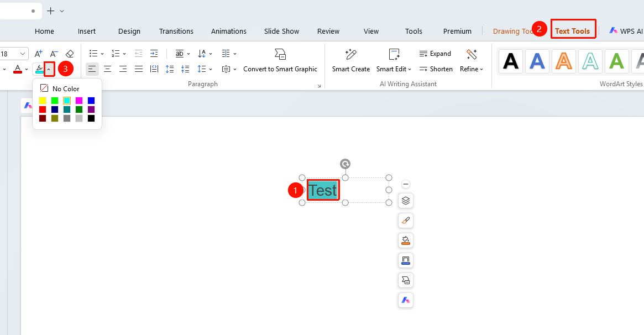Click the shape outline floating icon
The height and width of the screenshot is (335, 644).
pos(406,260)
